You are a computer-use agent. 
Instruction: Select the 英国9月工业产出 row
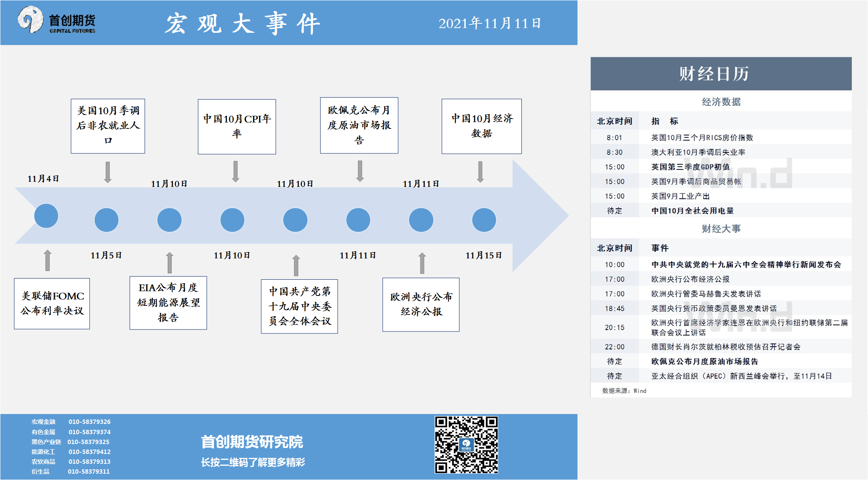click(721, 196)
